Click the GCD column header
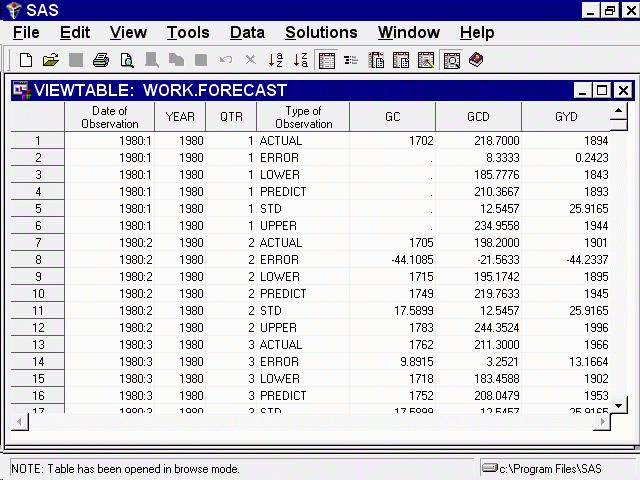The image size is (640, 480). (x=478, y=117)
